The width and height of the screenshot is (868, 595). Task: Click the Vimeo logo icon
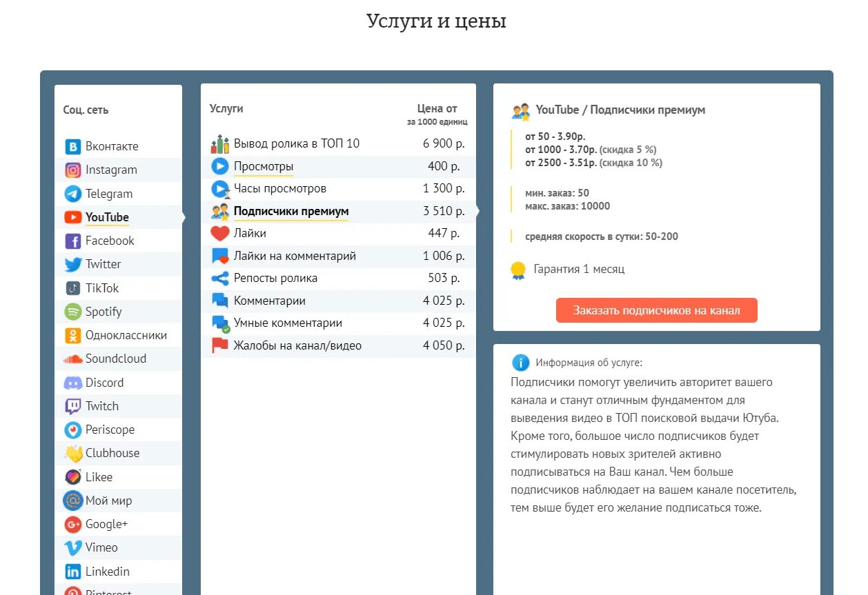click(73, 548)
